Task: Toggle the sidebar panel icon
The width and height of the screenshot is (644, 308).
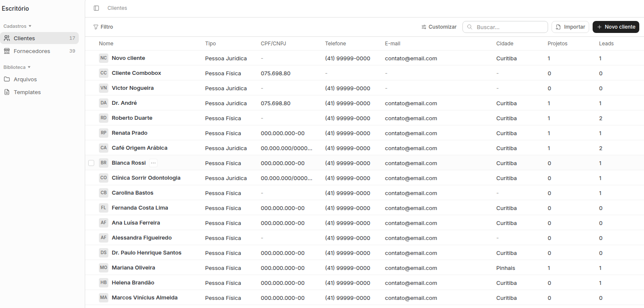Action: point(96,8)
